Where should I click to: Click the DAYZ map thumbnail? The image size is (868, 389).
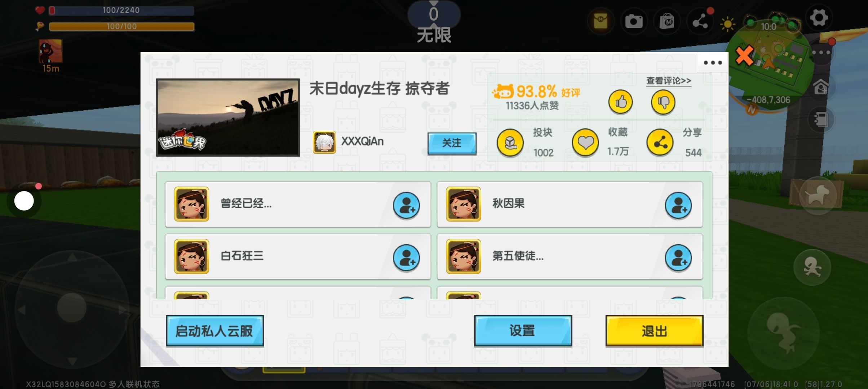228,117
